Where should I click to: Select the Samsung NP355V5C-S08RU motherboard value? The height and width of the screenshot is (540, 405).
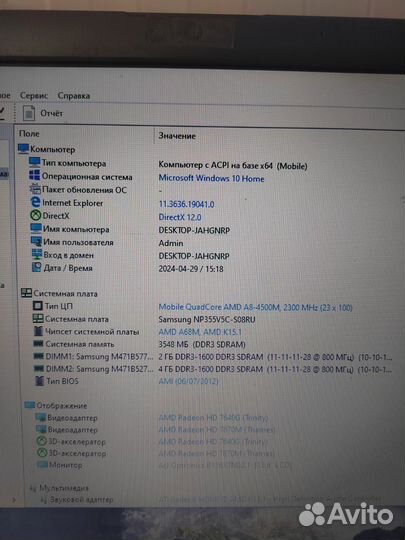coord(207,320)
